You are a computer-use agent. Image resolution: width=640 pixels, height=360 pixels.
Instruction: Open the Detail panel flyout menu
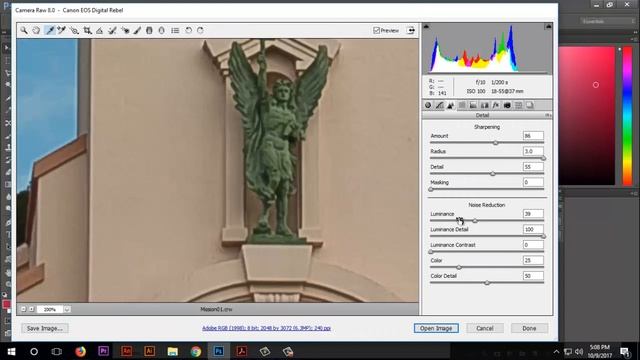(x=548, y=116)
